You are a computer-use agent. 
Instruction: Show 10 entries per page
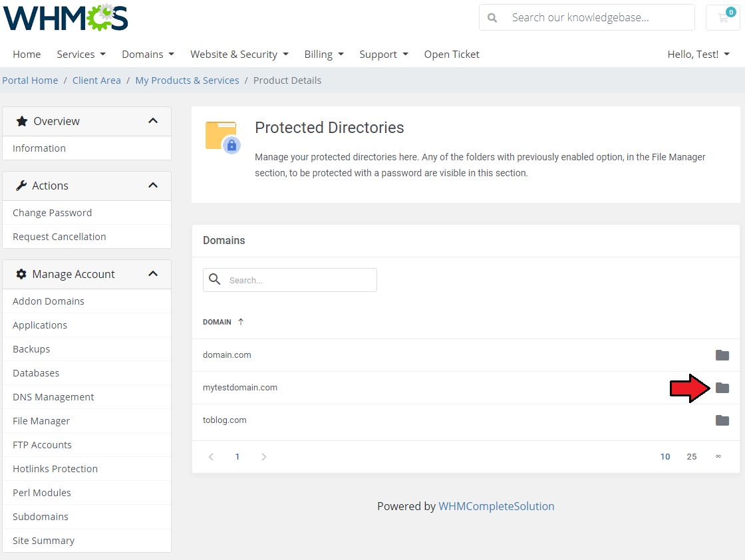(x=665, y=456)
